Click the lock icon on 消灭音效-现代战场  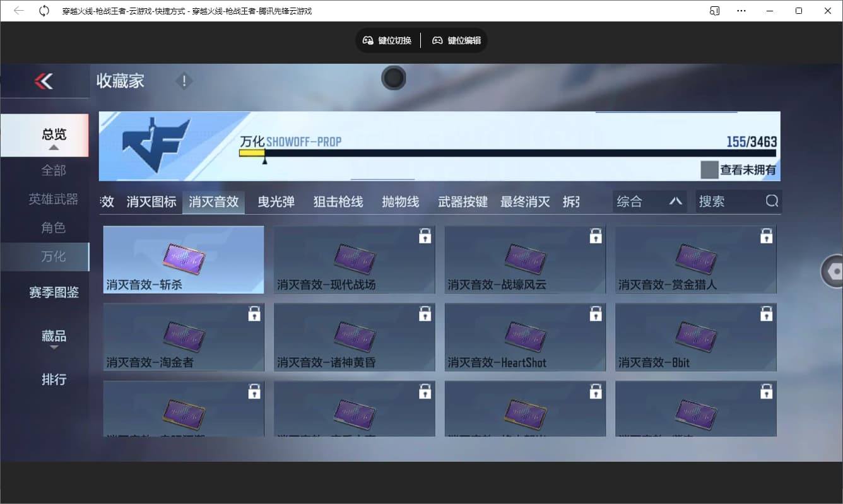[425, 235]
